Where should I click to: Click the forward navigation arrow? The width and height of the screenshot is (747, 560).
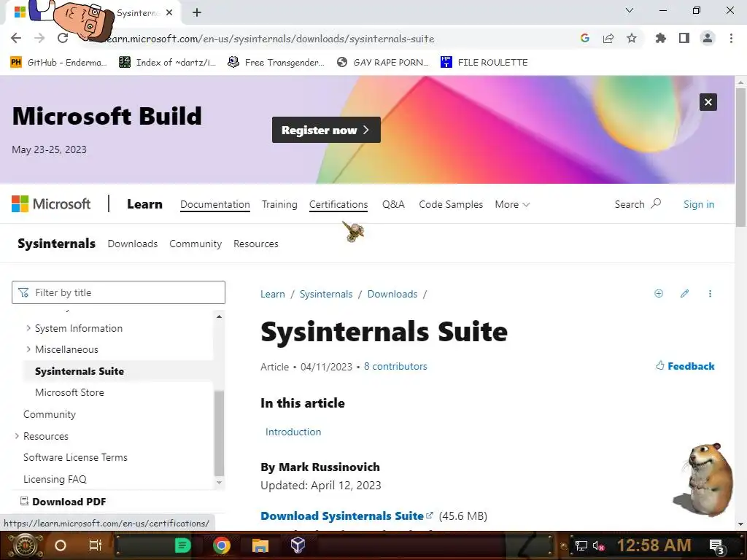pyautogui.click(x=39, y=38)
